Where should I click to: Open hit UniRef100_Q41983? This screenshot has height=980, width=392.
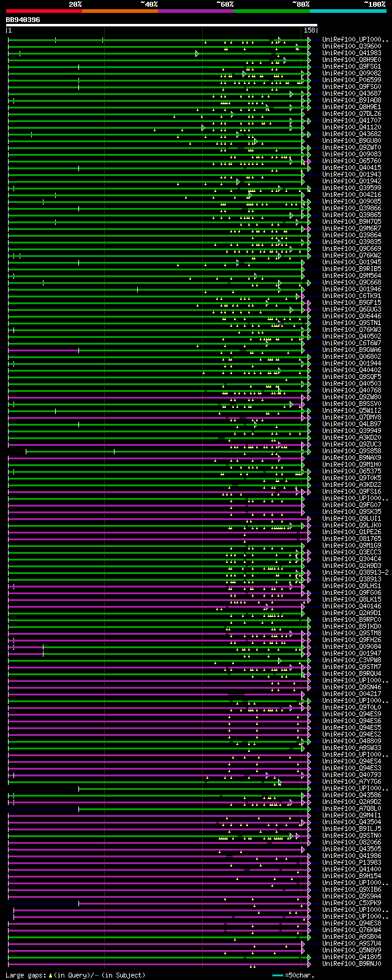[352, 53]
